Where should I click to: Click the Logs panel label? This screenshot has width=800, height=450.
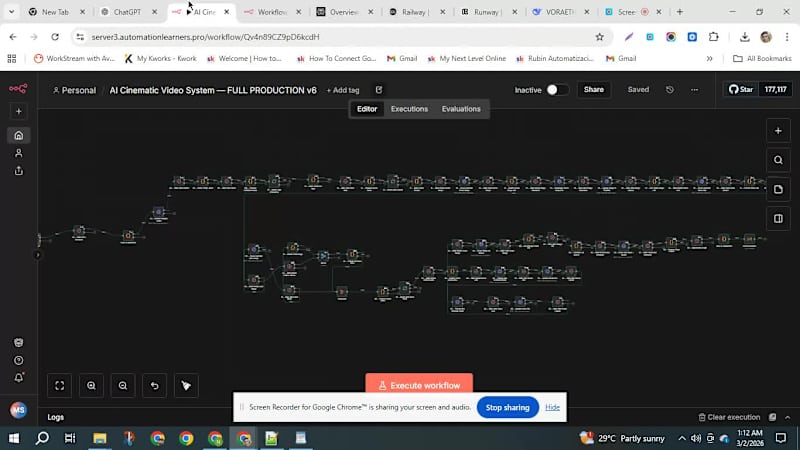[x=56, y=417]
